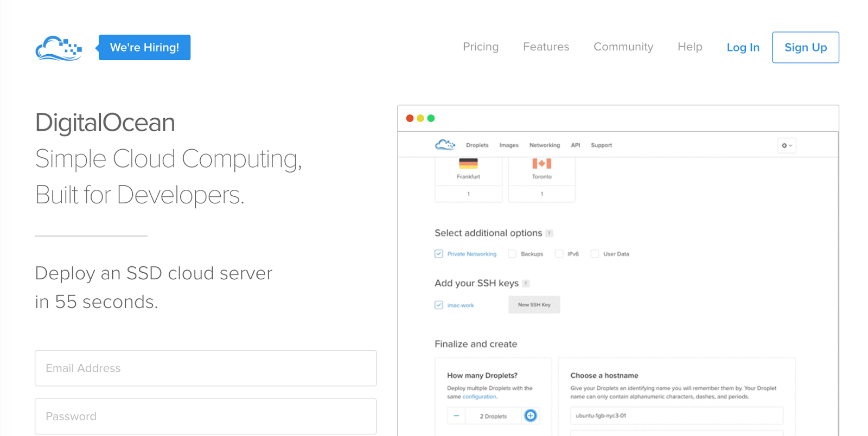Click help icon beside Select additional options
This screenshot has height=436, width=868.
click(x=549, y=233)
